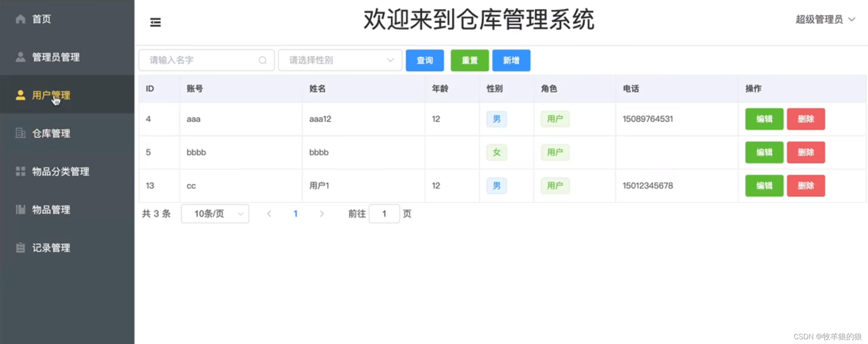Screen dimensions: 868x344
Task: Click the 仓库管理 building icon
Action: point(21,133)
